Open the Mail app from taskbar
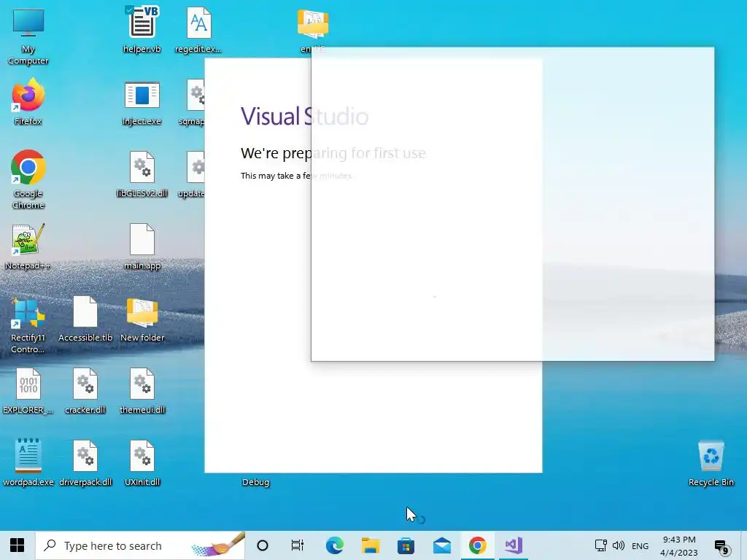The height and width of the screenshot is (560, 747). tap(442, 545)
